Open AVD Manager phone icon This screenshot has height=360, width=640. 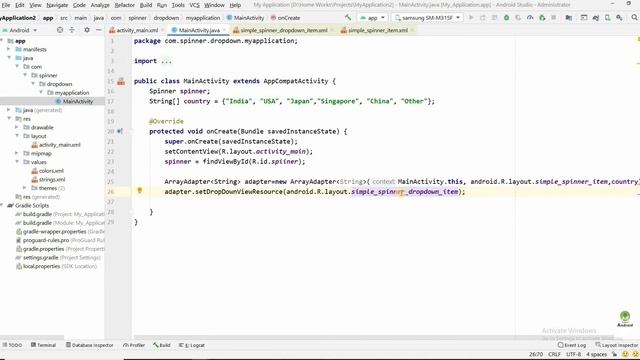click(x=608, y=18)
